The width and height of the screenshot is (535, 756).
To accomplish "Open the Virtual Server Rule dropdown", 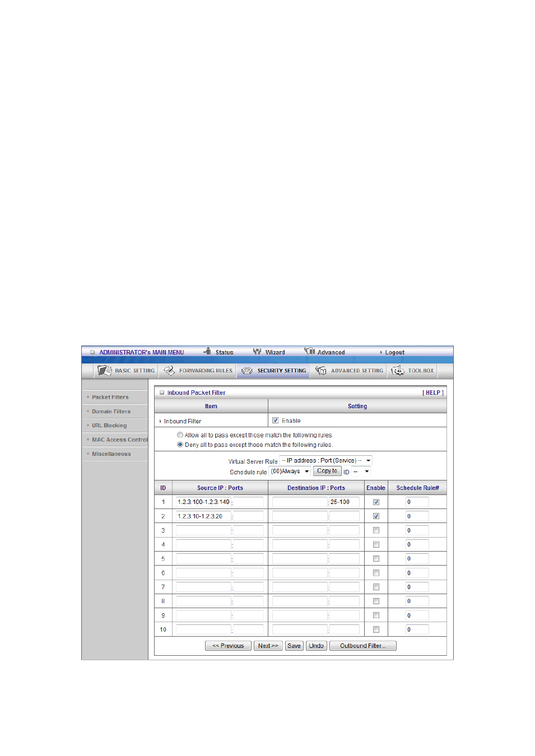I will coord(325,460).
